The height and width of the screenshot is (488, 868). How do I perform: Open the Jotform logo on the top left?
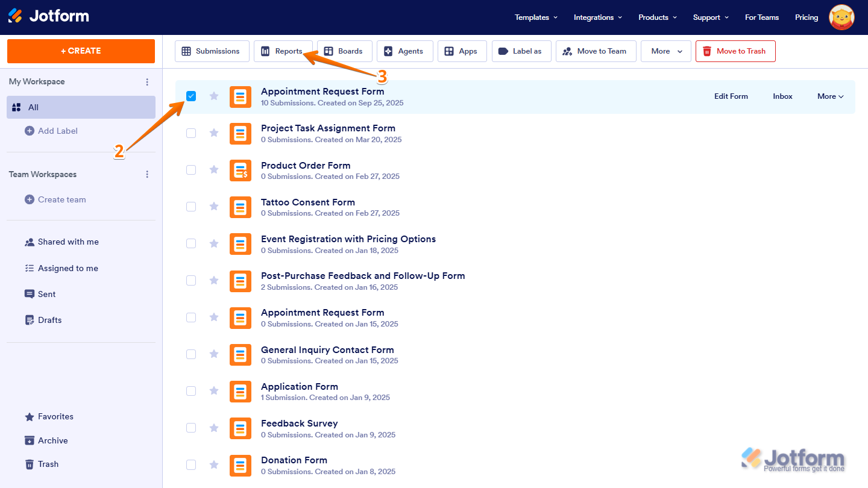48,16
